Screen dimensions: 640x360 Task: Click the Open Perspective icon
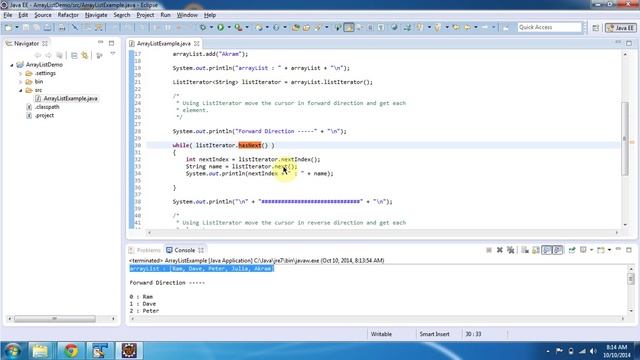coord(596,28)
